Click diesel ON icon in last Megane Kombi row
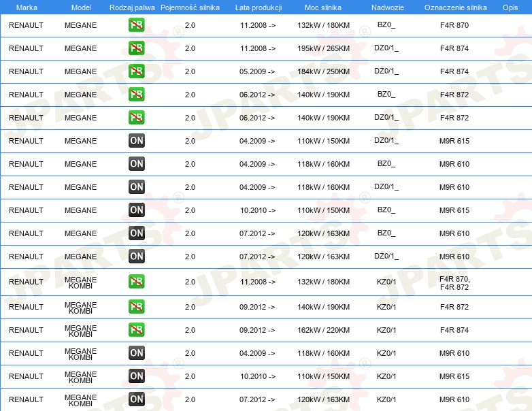532x411 pixels. [x=136, y=399]
